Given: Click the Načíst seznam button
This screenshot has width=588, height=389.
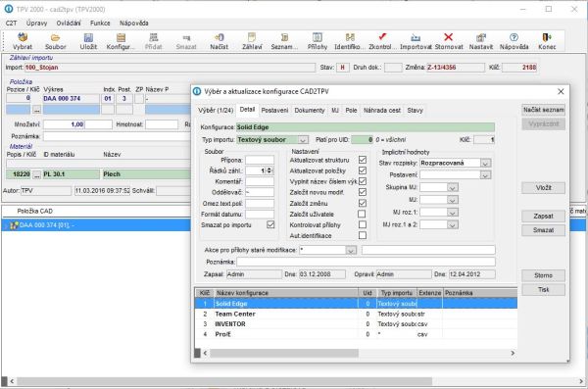Looking at the screenshot, I should (x=543, y=110).
